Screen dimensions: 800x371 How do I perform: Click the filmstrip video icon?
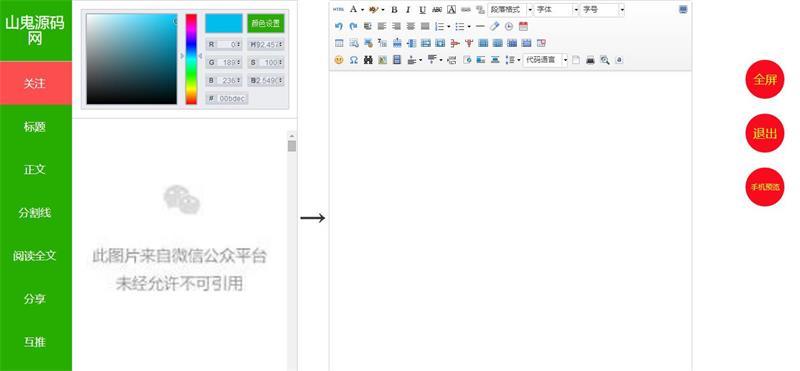tap(397, 60)
